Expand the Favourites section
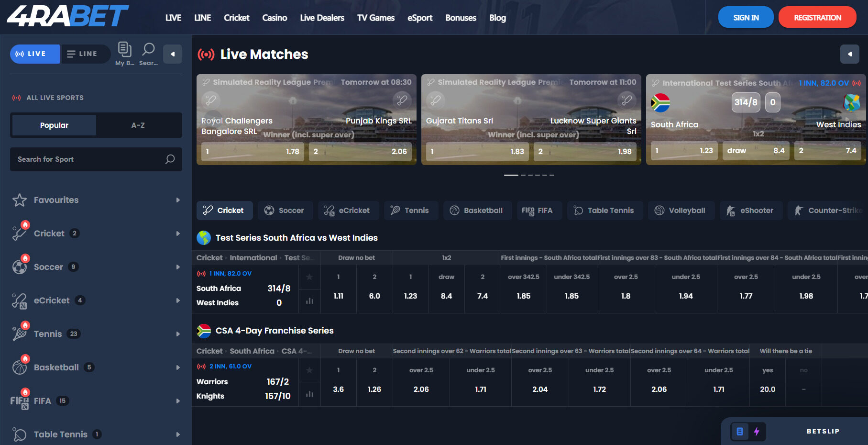 click(x=178, y=200)
